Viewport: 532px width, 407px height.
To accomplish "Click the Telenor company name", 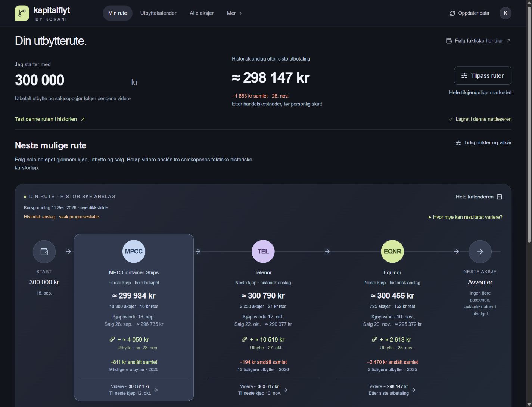I will coord(263,272).
